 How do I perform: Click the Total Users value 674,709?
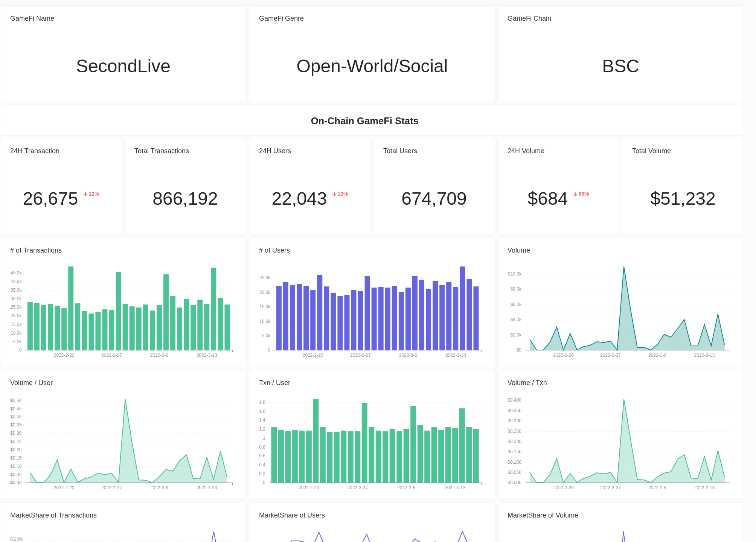tap(434, 199)
